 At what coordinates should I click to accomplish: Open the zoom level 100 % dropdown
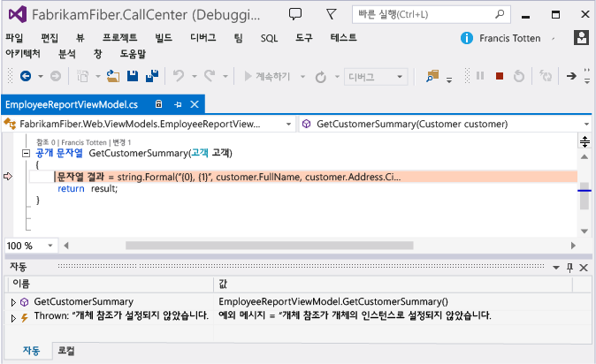click(x=50, y=246)
